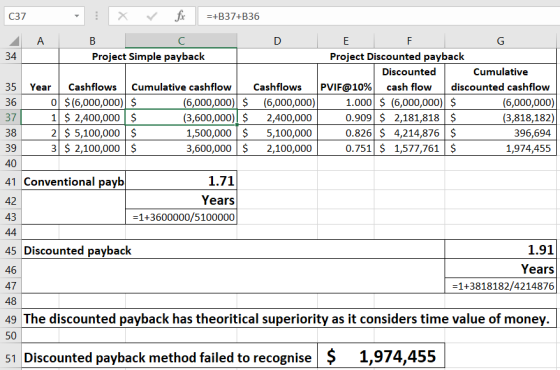Click the discounted payback result 1.91
The height and width of the screenshot is (370, 560).
click(x=501, y=249)
